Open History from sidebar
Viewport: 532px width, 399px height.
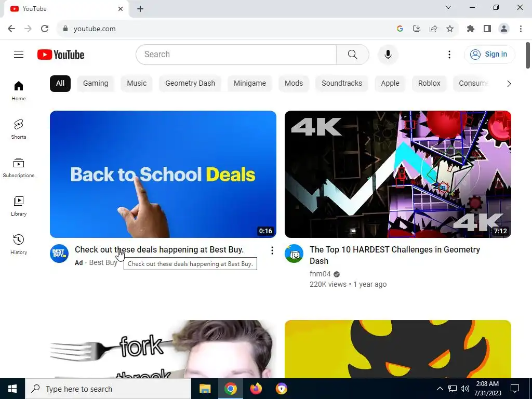(x=19, y=244)
